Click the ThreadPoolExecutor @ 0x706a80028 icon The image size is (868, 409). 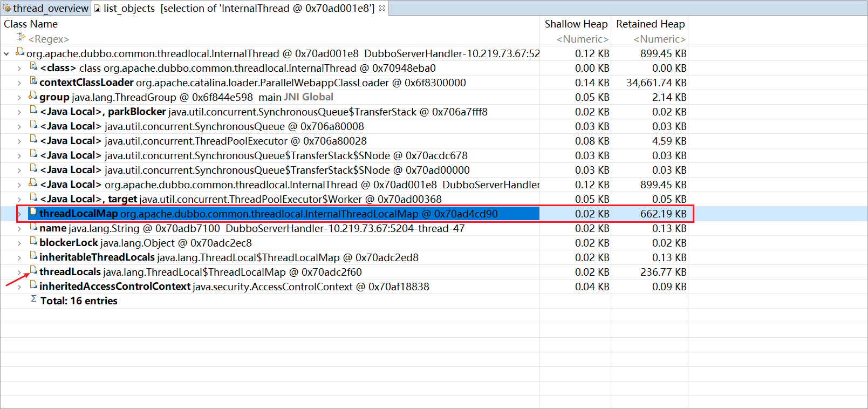[x=33, y=139]
